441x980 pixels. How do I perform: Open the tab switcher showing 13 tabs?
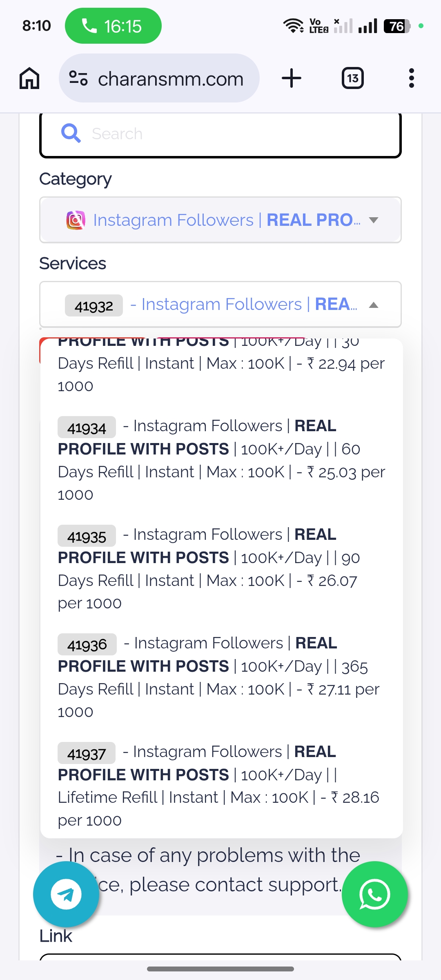[352, 78]
